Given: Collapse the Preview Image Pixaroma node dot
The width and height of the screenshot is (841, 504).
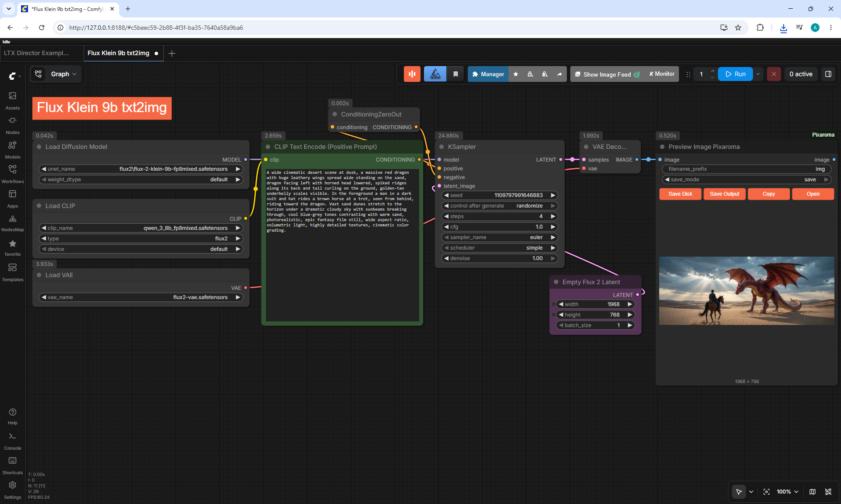Looking at the screenshot, I should tap(662, 147).
